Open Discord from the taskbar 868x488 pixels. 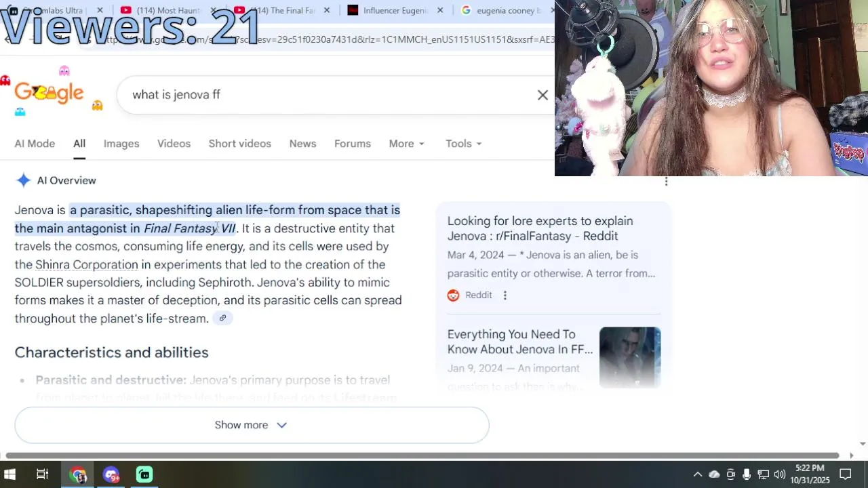pyautogui.click(x=111, y=474)
